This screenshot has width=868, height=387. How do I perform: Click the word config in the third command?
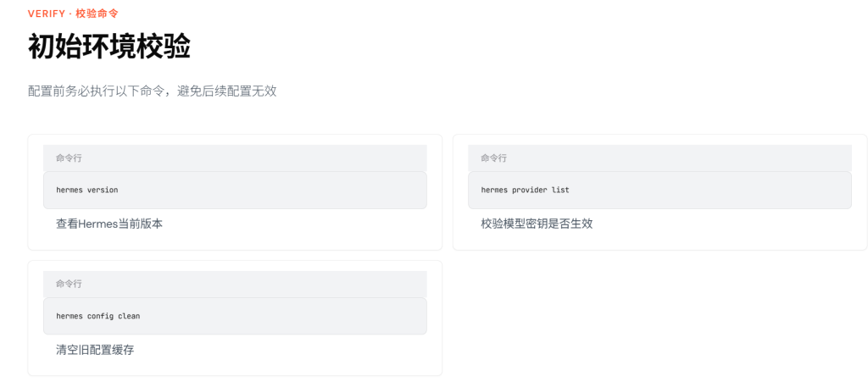point(100,316)
